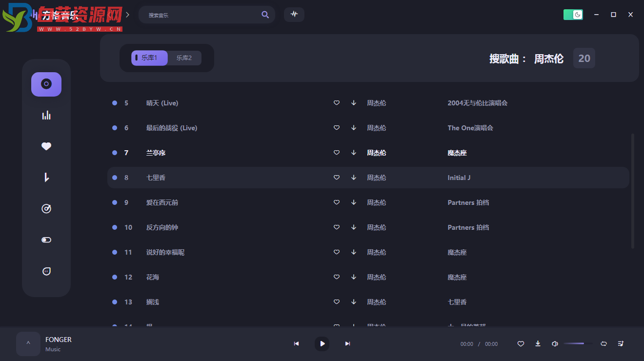This screenshot has height=361, width=644.
Task: Open the downloads arrow sidebar icon
Action: 46,178
